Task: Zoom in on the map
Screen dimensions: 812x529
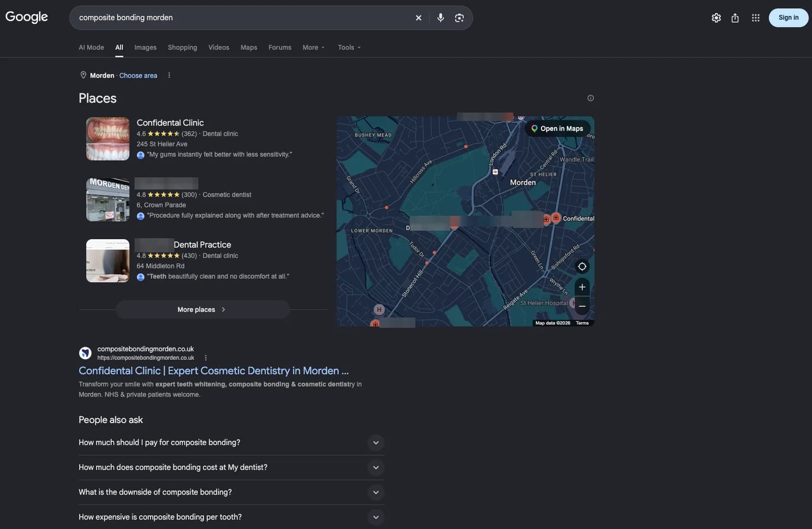Action: (582, 287)
